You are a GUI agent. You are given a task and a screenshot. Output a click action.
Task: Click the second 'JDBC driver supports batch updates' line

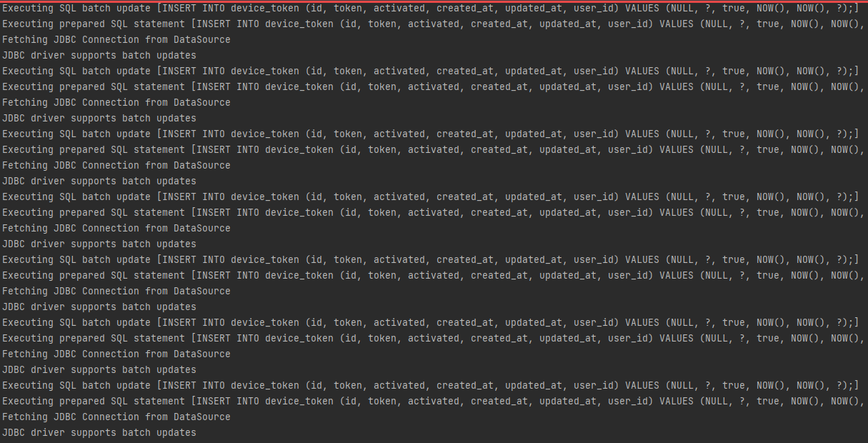[x=99, y=118]
